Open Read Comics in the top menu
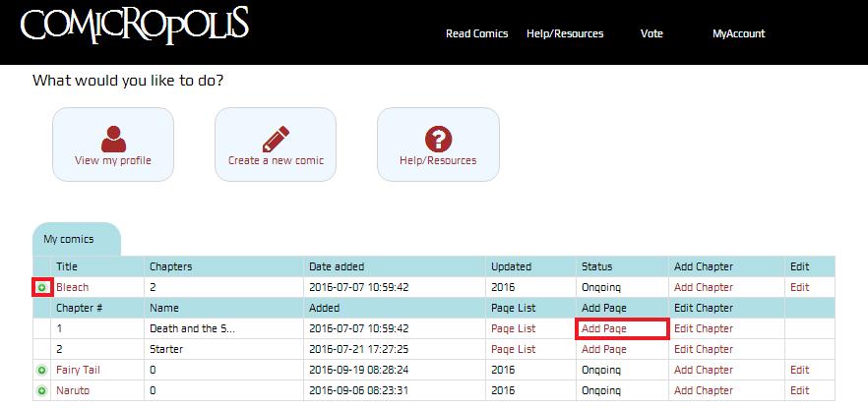This screenshot has width=868, height=408. click(476, 33)
